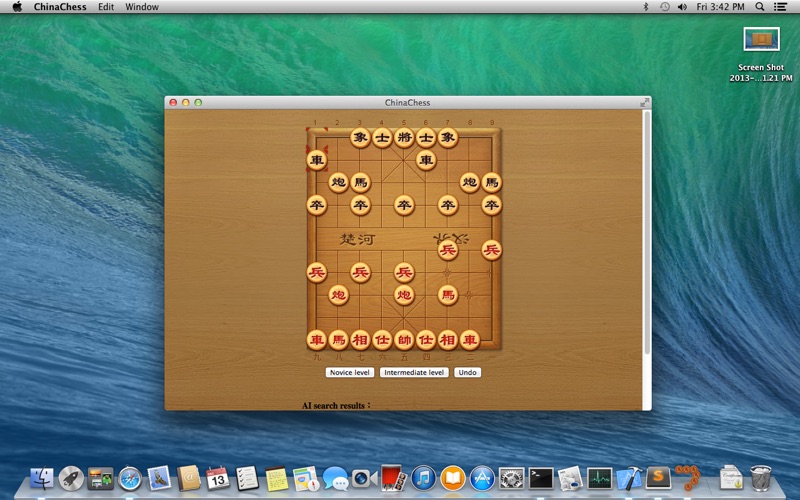Open Launchpad from the Dock
This screenshot has height=500, width=800.
71,479
